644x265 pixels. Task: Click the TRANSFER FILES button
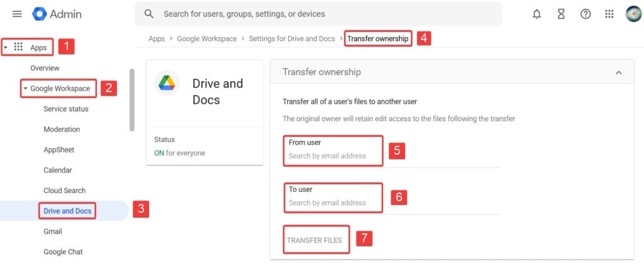click(x=314, y=240)
